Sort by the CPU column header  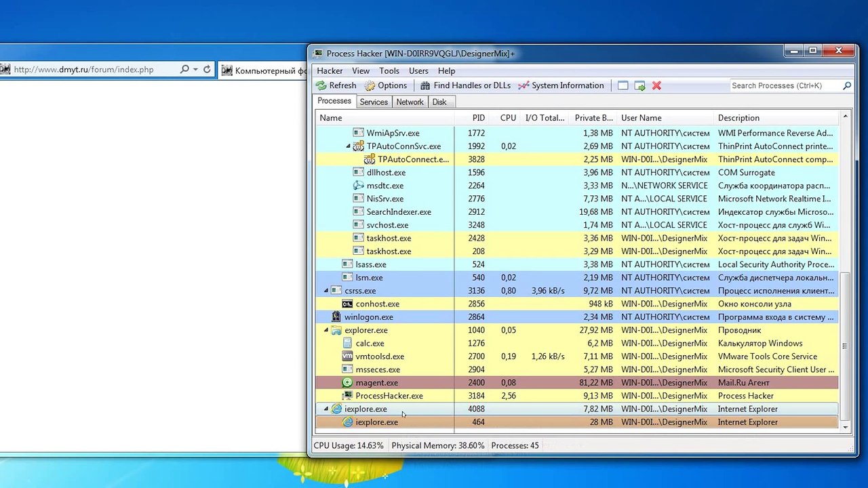tap(506, 118)
